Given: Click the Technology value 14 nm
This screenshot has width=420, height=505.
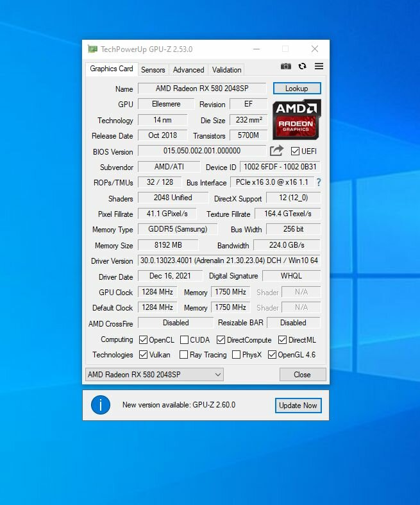Looking at the screenshot, I should (162, 120).
